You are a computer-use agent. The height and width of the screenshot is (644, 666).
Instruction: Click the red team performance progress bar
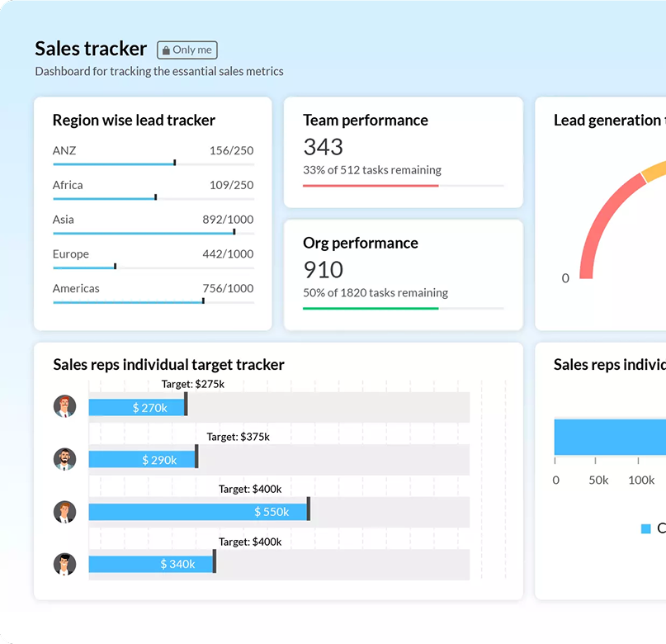coord(370,186)
